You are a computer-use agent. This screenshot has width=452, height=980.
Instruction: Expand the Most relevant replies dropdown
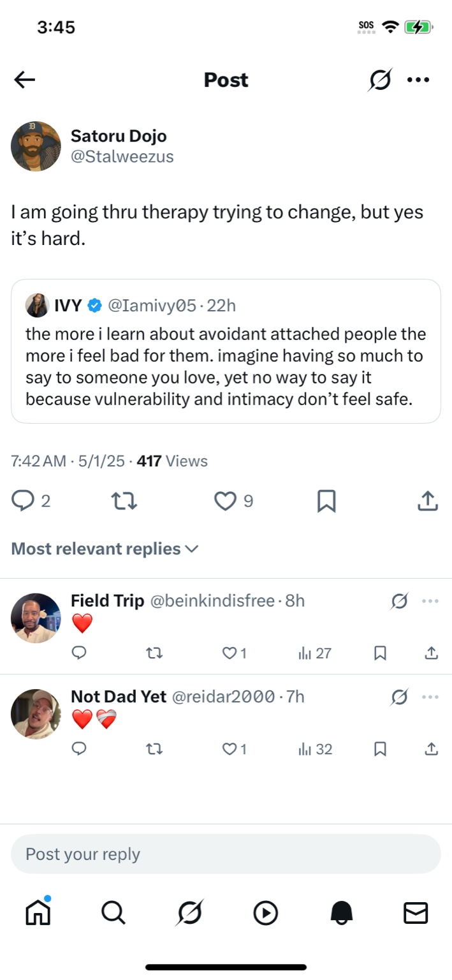[x=105, y=549]
